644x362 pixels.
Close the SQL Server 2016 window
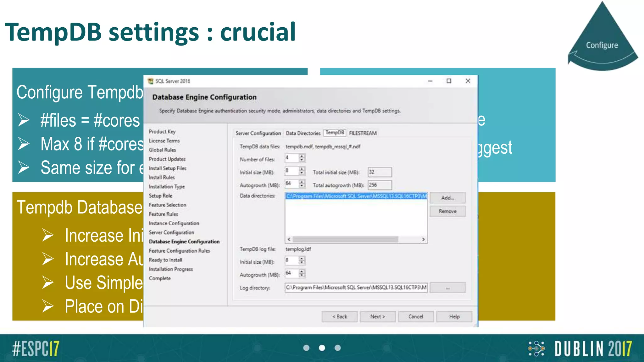coord(468,81)
